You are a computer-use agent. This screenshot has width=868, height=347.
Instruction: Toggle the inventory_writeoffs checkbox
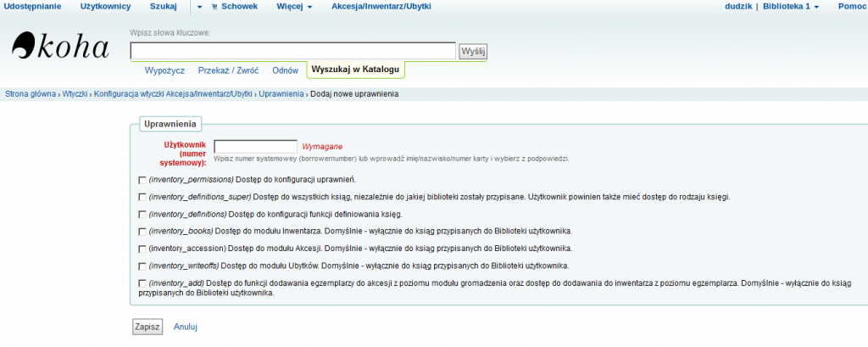(x=141, y=266)
